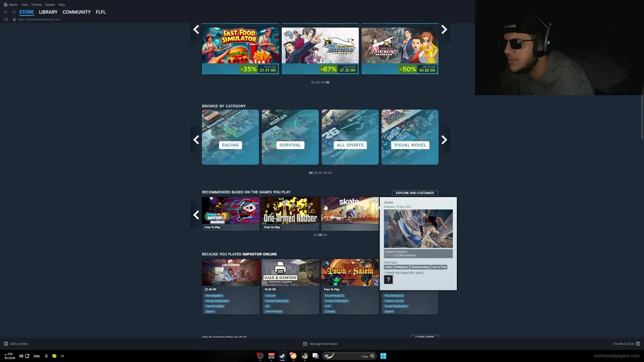Viewport: 644px width, 362px height.
Task: Click the padlock icon beside the store URL
Action: pos(14,19)
